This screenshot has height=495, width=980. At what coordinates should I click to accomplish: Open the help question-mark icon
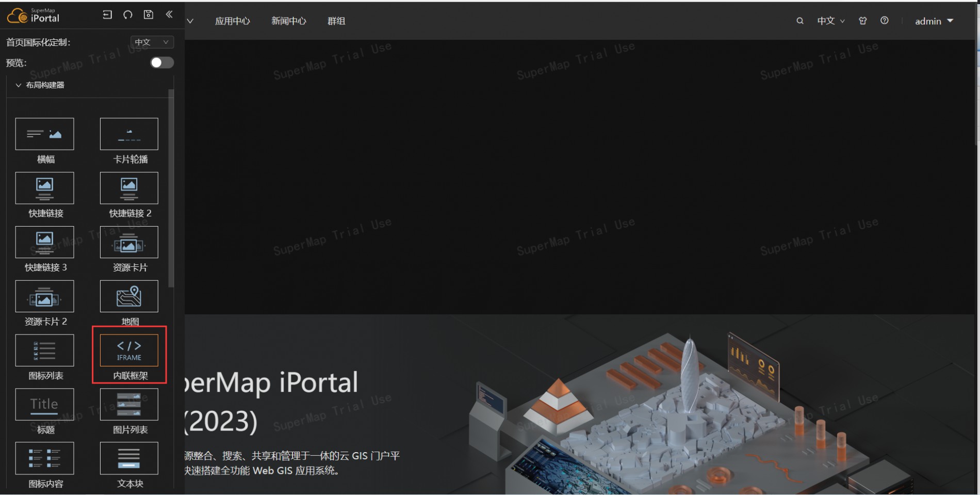pos(885,21)
